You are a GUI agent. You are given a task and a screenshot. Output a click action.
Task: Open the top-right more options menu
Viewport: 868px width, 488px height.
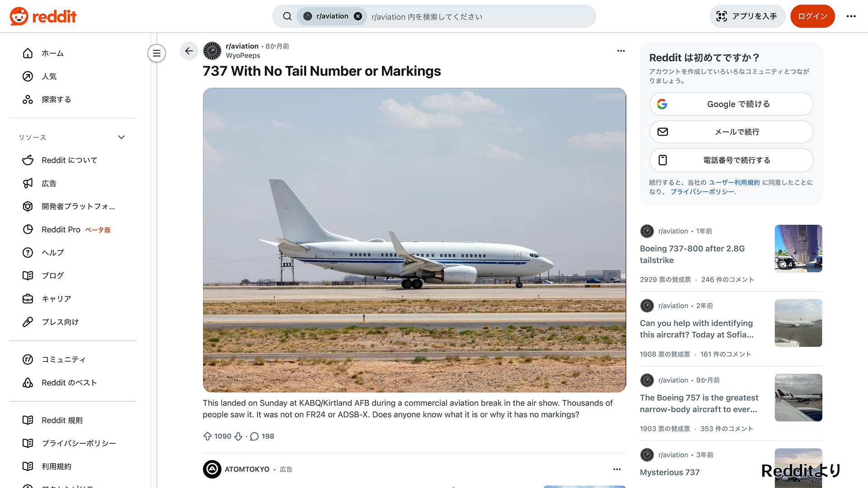pyautogui.click(x=851, y=16)
